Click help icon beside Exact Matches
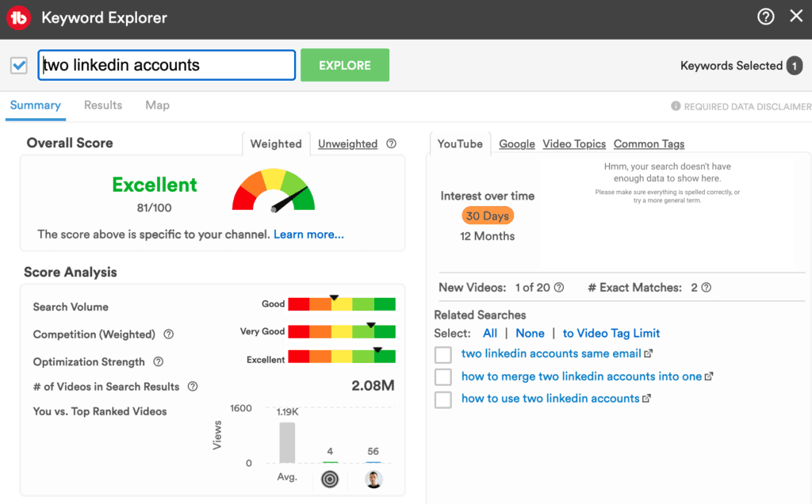 (707, 287)
